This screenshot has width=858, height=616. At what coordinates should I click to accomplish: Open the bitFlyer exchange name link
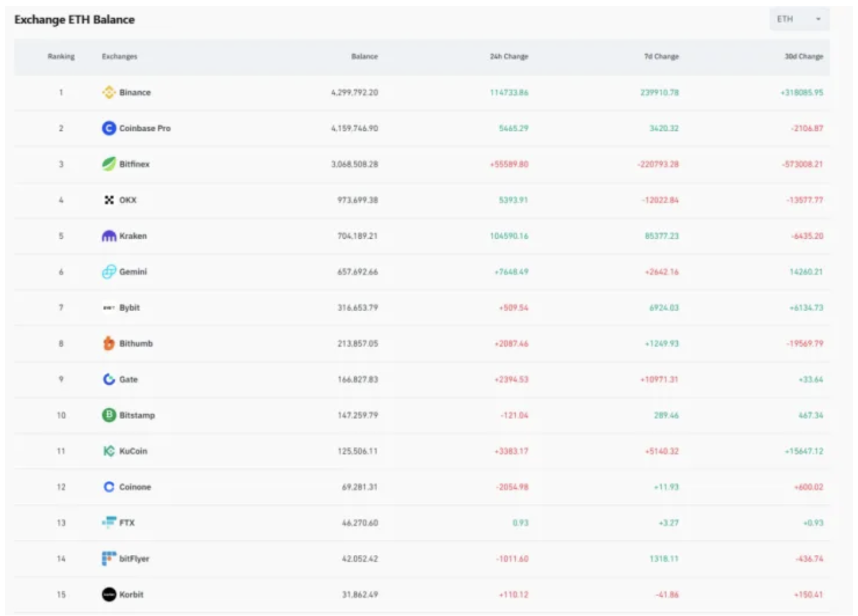point(134,559)
